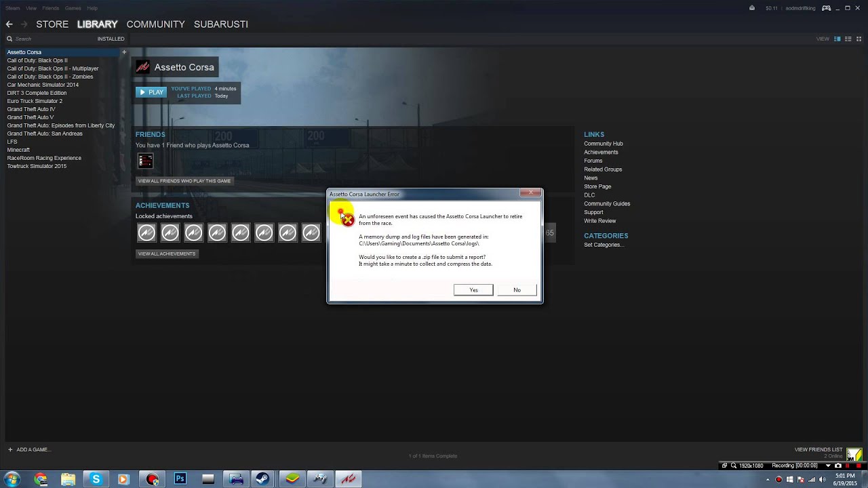Image resolution: width=868 pixels, height=488 pixels.
Task: Open the INSTALLED filter dropdown
Action: (x=111, y=39)
